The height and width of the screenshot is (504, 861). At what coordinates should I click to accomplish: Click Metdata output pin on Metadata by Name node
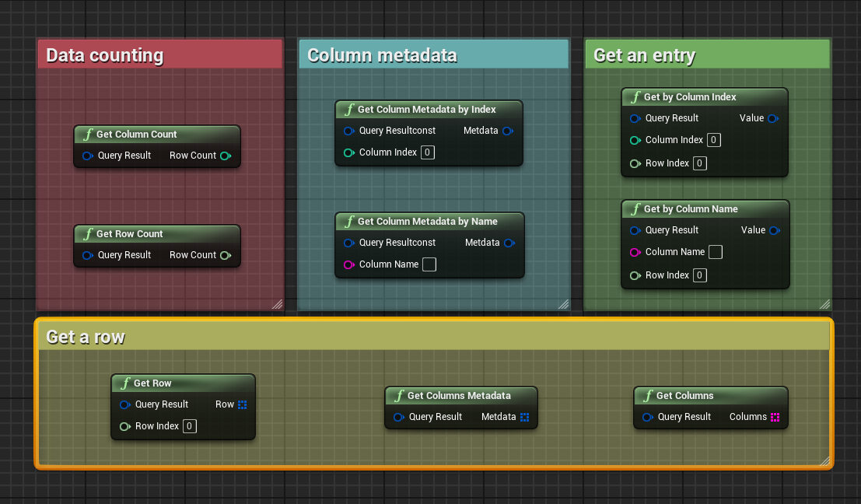pyautogui.click(x=509, y=243)
